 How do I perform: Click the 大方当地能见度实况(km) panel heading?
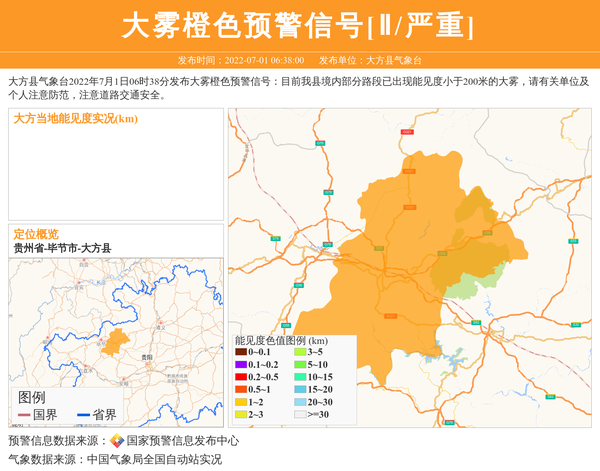pos(75,119)
